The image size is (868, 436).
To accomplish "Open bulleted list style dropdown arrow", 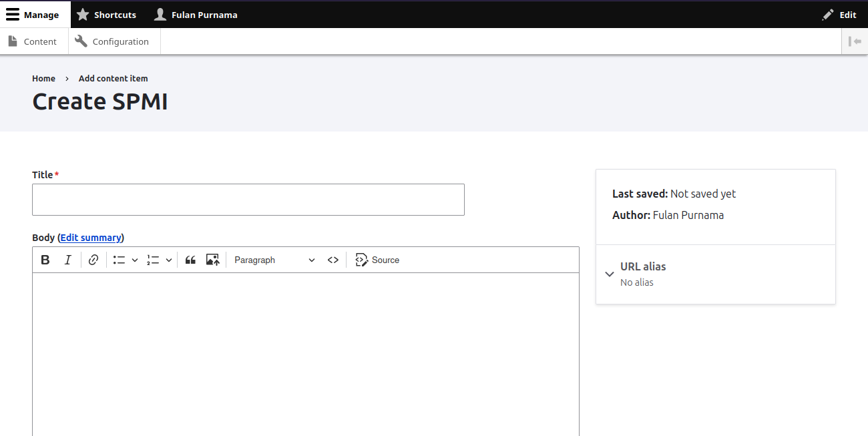I will coord(134,260).
